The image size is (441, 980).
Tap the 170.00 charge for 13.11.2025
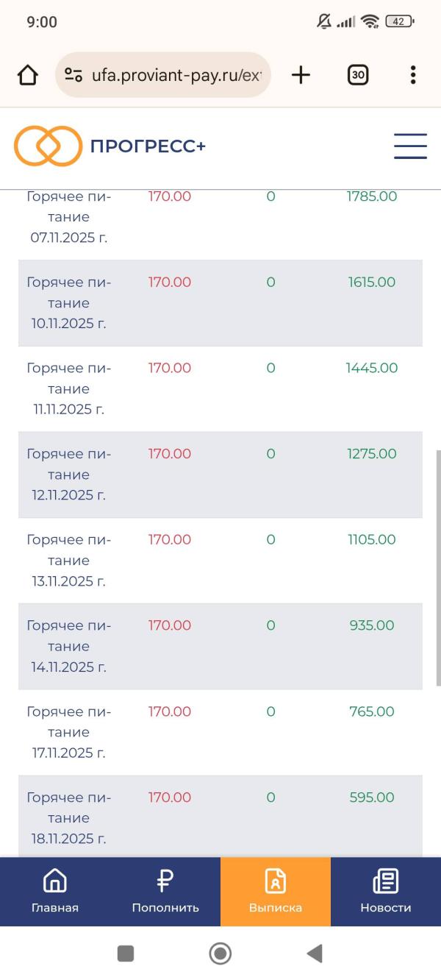[x=170, y=539]
